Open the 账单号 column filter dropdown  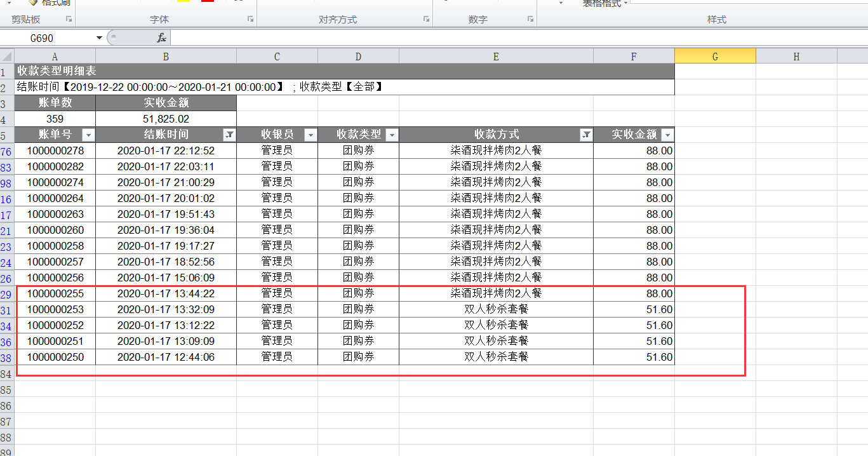point(88,135)
